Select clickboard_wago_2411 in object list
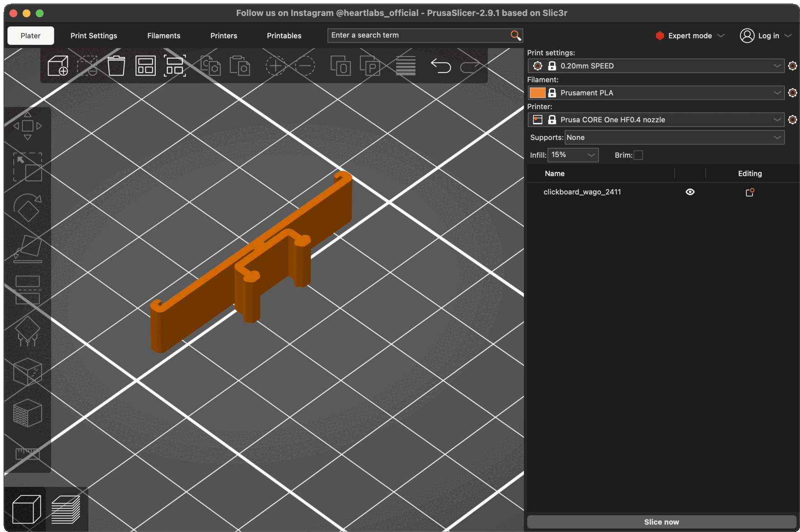 [x=582, y=192]
